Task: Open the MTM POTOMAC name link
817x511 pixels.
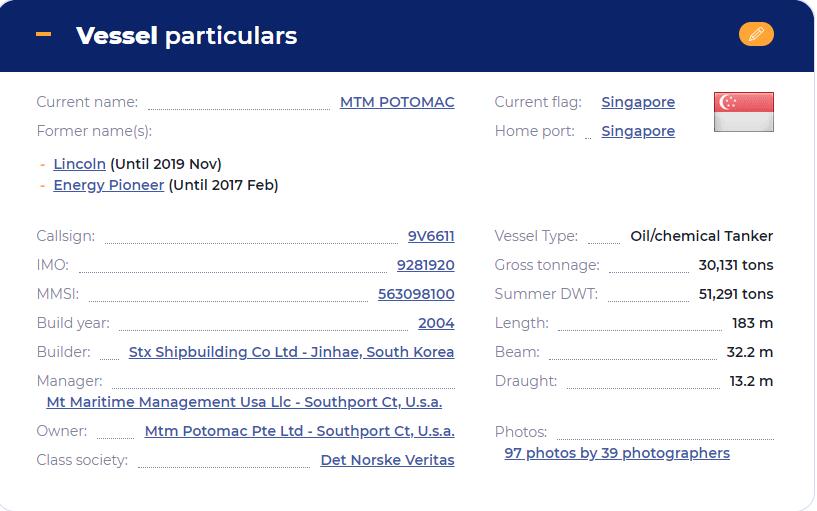Action: 397,102
